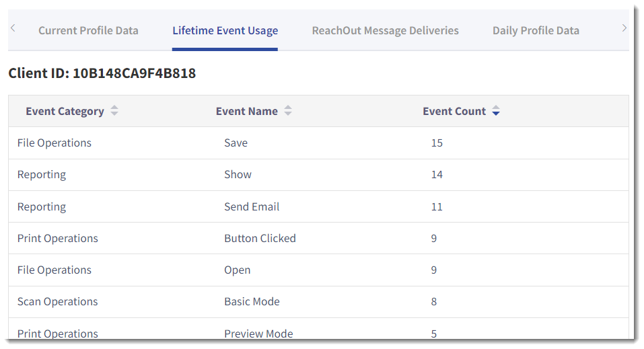Image resolution: width=644 pixels, height=349 pixels.
Task: Click the Event Category column header
Action: pyautogui.click(x=65, y=111)
